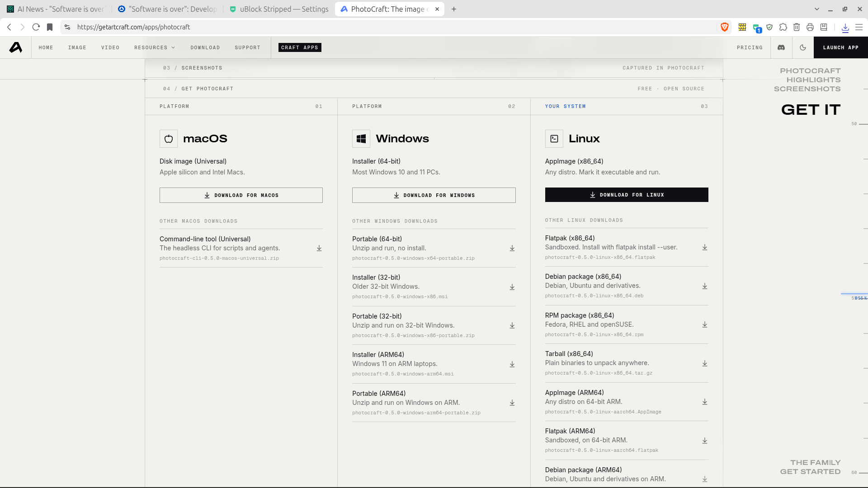Open the Craft Apps nav button
This screenshot has height=488, width=868.
pyautogui.click(x=300, y=47)
